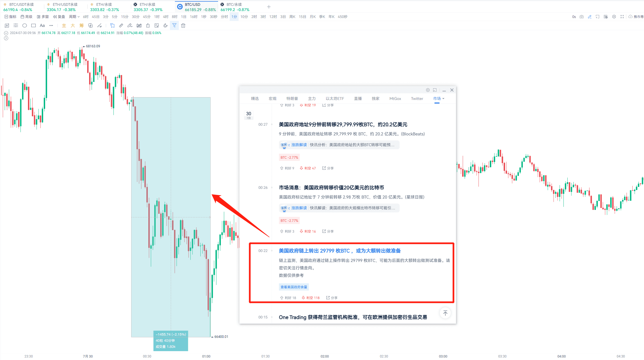
Task: Delete drawings with the trash icon
Action: coord(183,25)
